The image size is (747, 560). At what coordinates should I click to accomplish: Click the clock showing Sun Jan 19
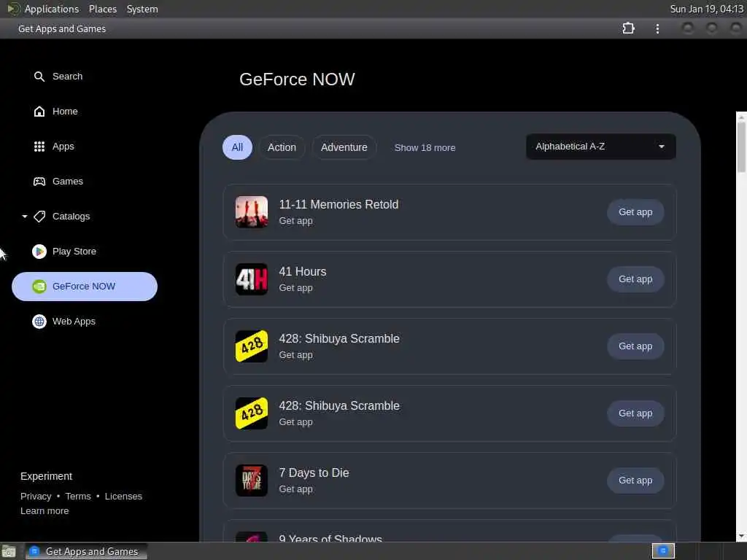(706, 9)
